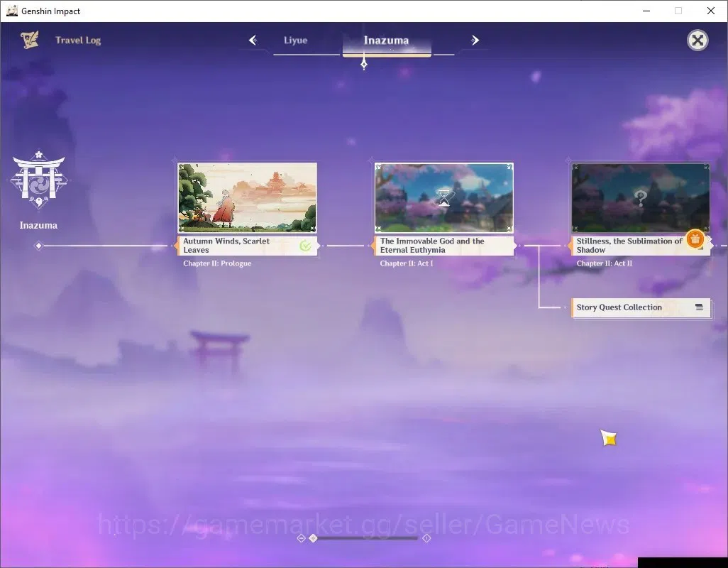728x568 pixels.
Task: Click the Travel Log scroll icon
Action: click(29, 40)
